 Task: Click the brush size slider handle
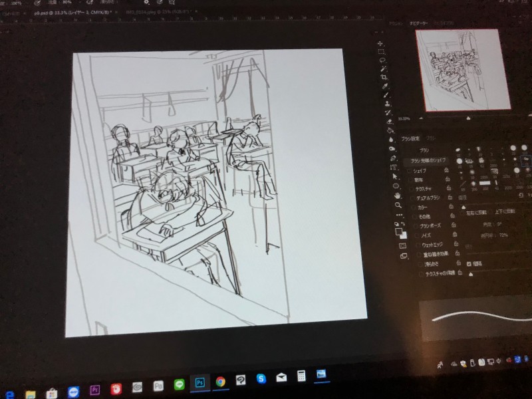point(464,207)
